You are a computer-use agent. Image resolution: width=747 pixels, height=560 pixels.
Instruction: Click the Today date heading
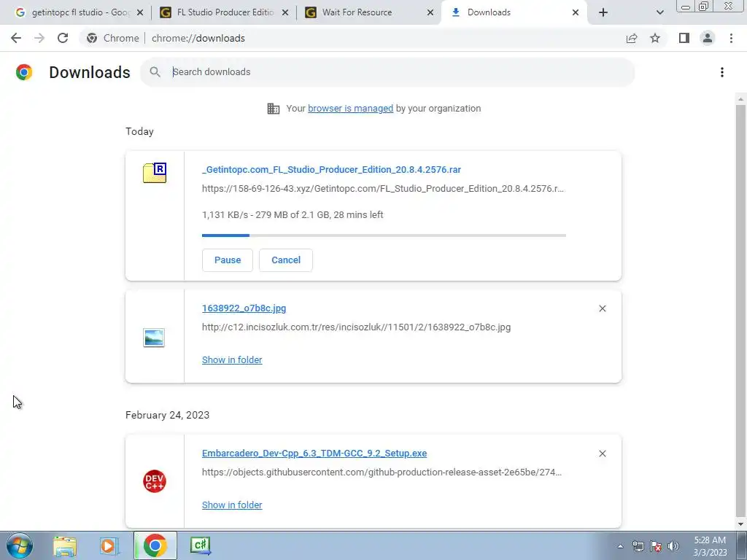click(139, 131)
